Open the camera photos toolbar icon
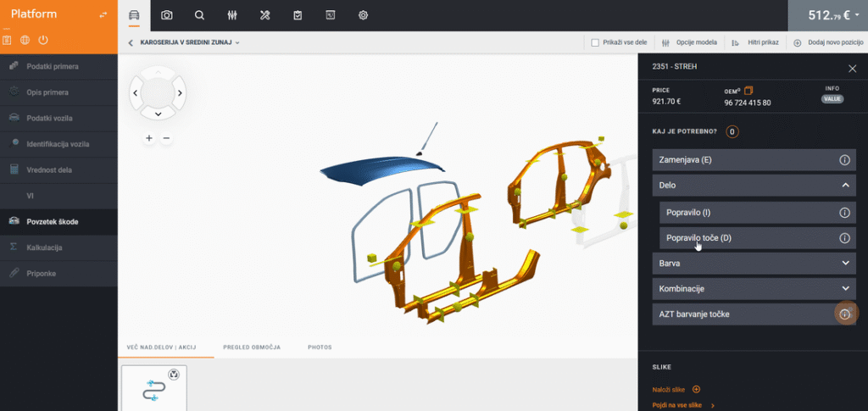 coord(167,15)
